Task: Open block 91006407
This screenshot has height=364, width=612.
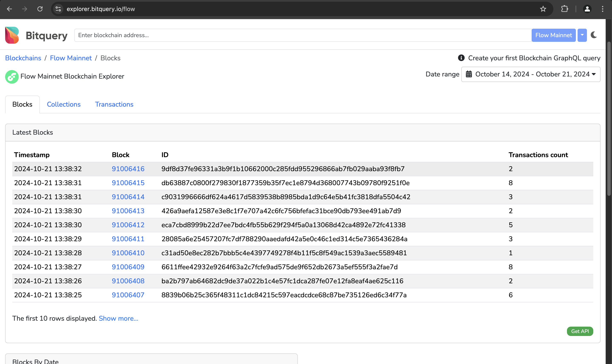Action: (128, 295)
